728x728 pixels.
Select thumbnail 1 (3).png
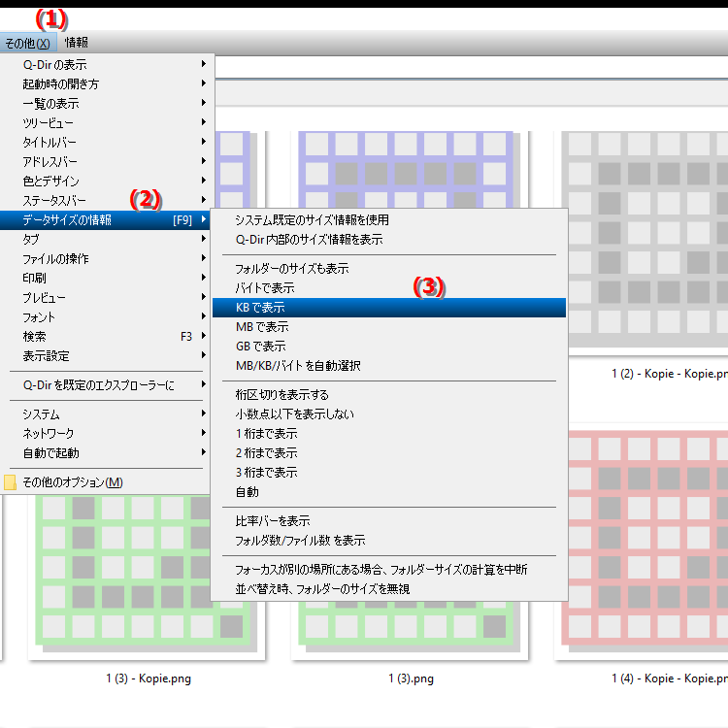click(x=409, y=629)
